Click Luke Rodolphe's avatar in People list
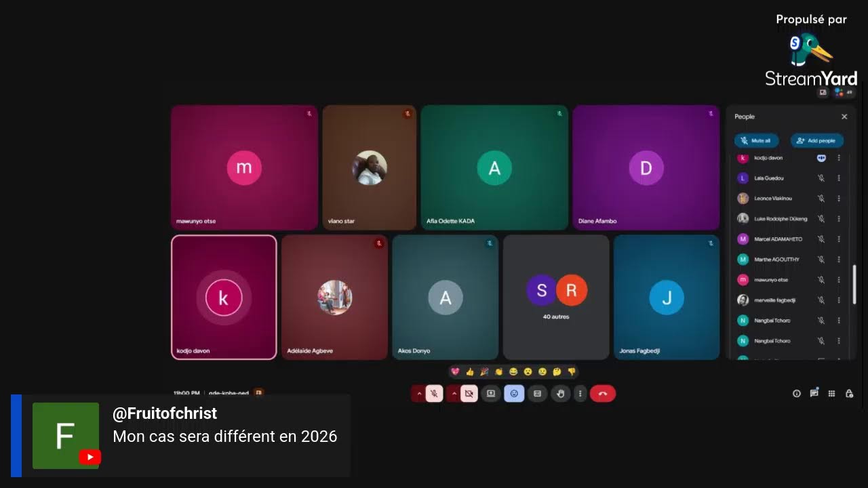This screenshot has width=868, height=488. (x=743, y=219)
